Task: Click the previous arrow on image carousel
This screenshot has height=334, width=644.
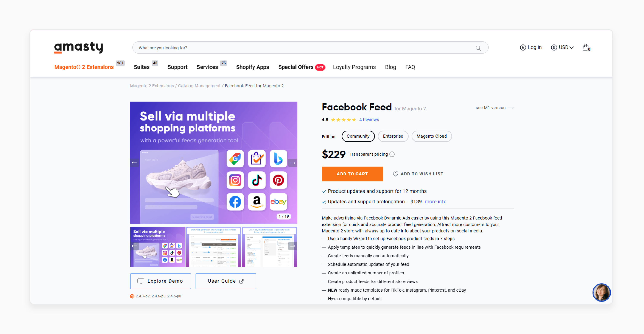Action: click(x=135, y=162)
